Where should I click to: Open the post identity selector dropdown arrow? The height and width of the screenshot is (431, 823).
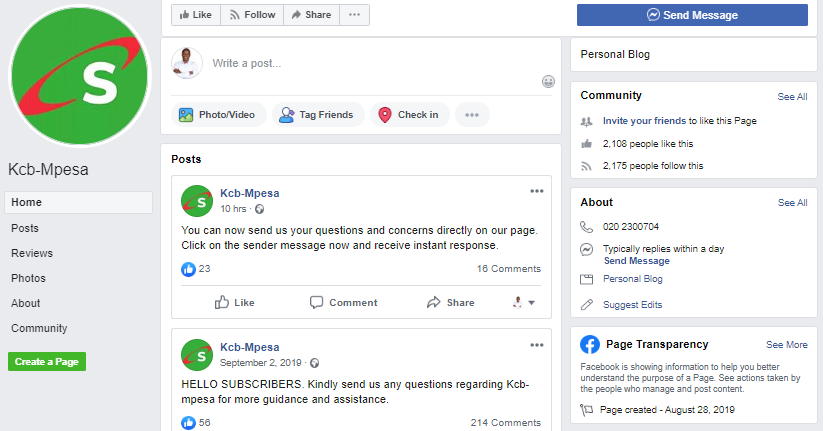click(531, 303)
